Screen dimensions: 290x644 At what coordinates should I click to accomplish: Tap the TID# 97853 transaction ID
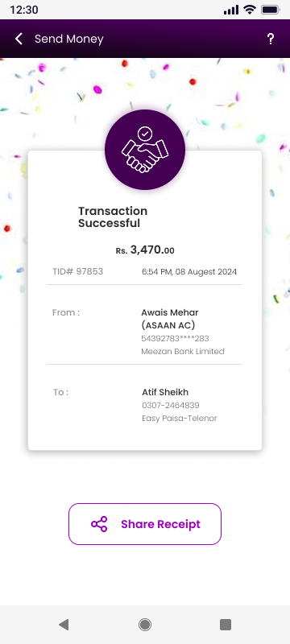coord(77,271)
